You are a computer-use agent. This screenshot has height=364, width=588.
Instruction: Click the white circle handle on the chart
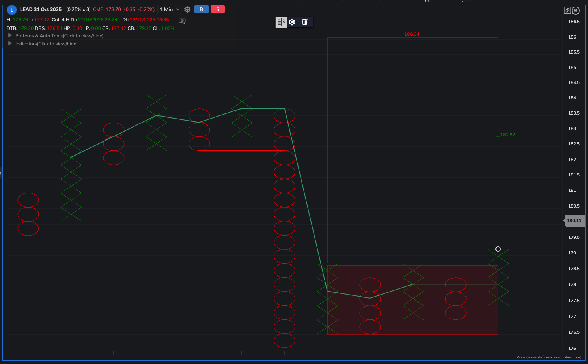(x=498, y=249)
